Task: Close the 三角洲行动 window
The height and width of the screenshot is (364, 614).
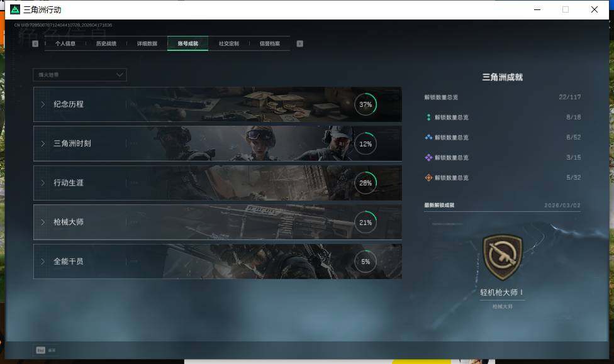Action: [594, 9]
